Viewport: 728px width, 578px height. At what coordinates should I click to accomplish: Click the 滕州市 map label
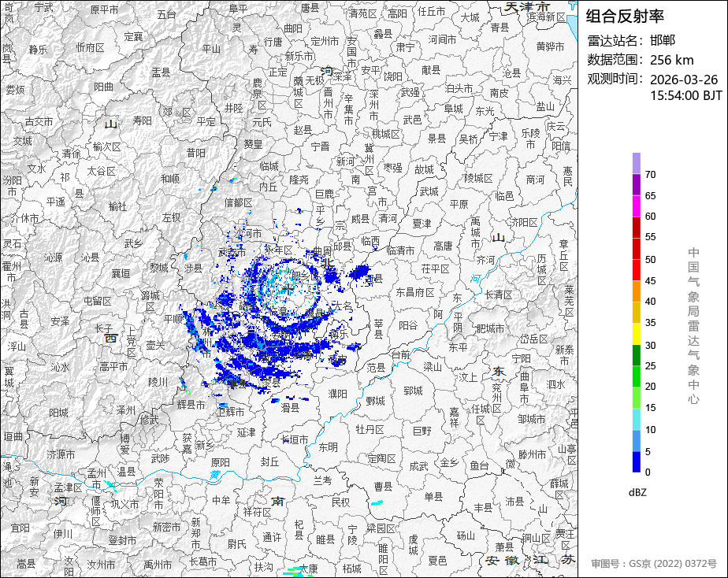click(x=532, y=454)
